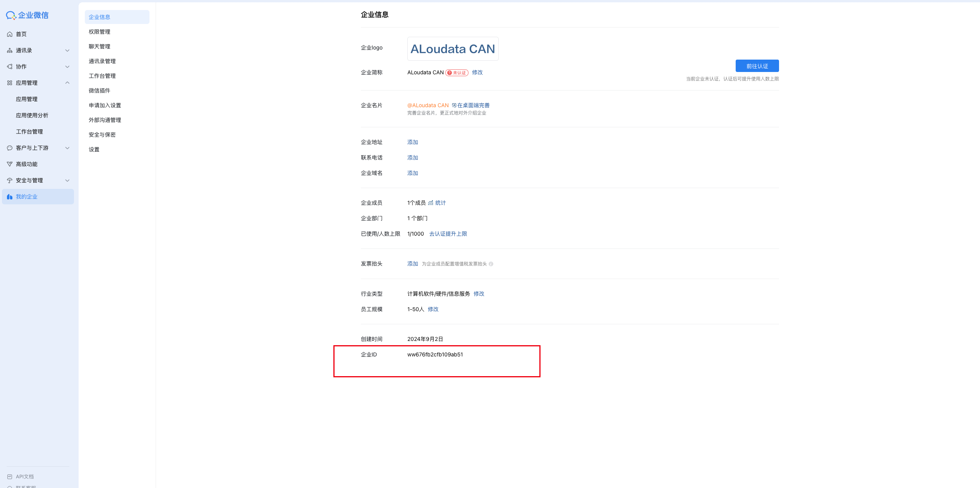Click the 创建时间 value 2024年9月2日
The height and width of the screenshot is (488, 980).
[425, 339]
